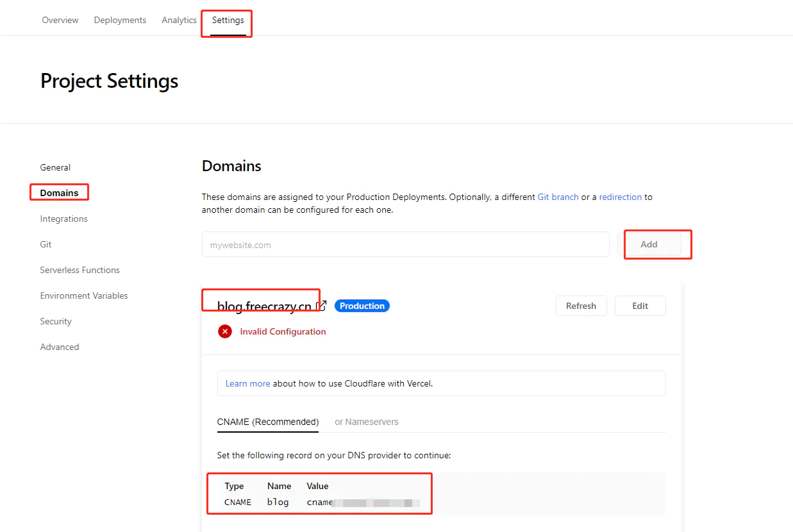
Task: Select Git in the settings sidebar
Action: (x=46, y=244)
